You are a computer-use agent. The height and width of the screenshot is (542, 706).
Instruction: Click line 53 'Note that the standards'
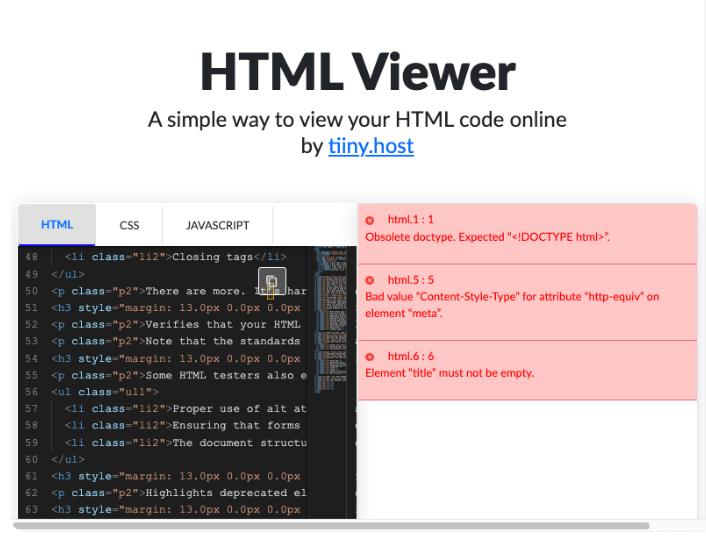coord(176,341)
